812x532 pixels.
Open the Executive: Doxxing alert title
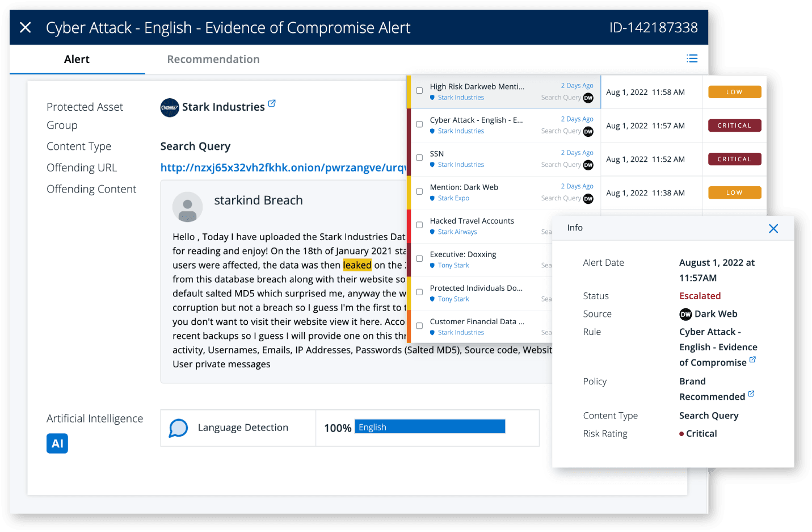click(463, 254)
